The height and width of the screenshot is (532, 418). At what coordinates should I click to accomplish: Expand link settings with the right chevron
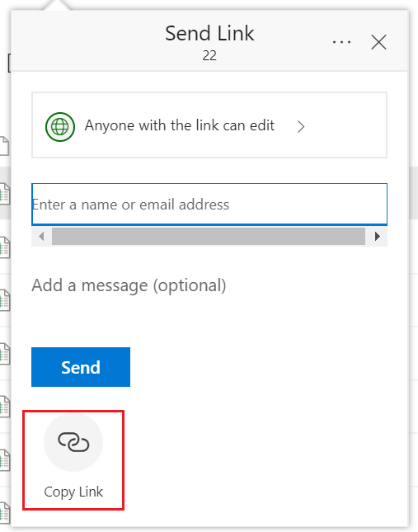coord(300,127)
